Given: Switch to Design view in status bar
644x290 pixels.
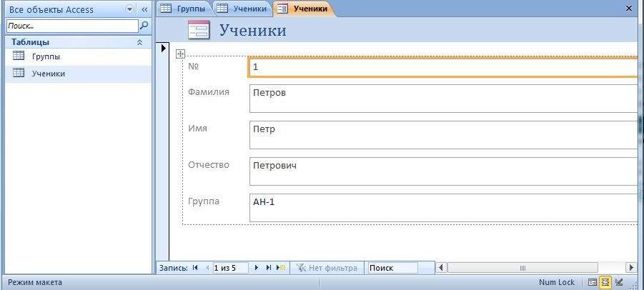Looking at the screenshot, I should (x=619, y=282).
